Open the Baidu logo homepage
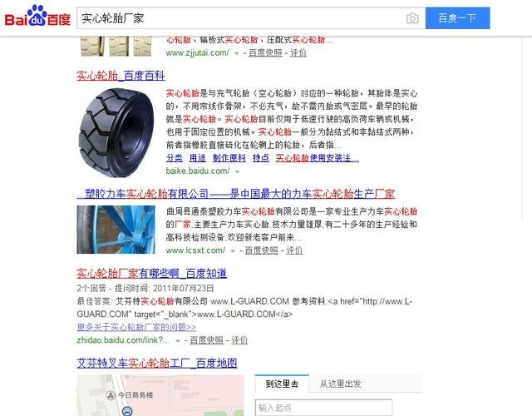This screenshot has width=532, height=416. tap(37, 17)
